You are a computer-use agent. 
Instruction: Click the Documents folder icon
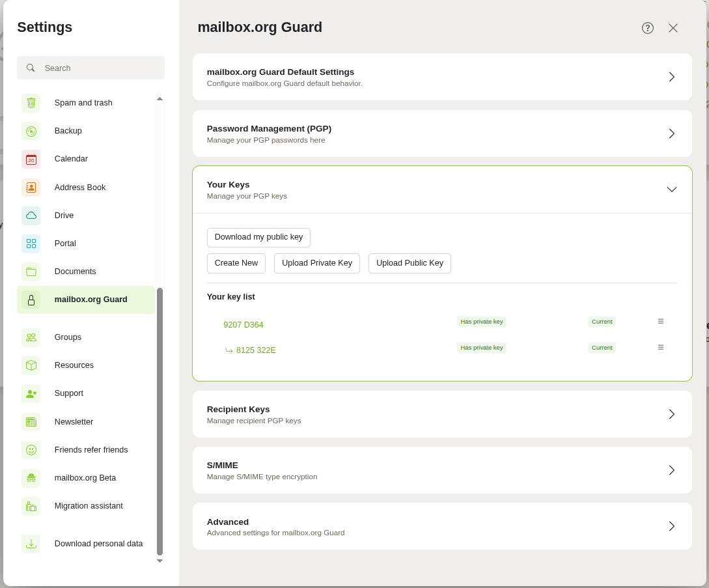coord(31,272)
